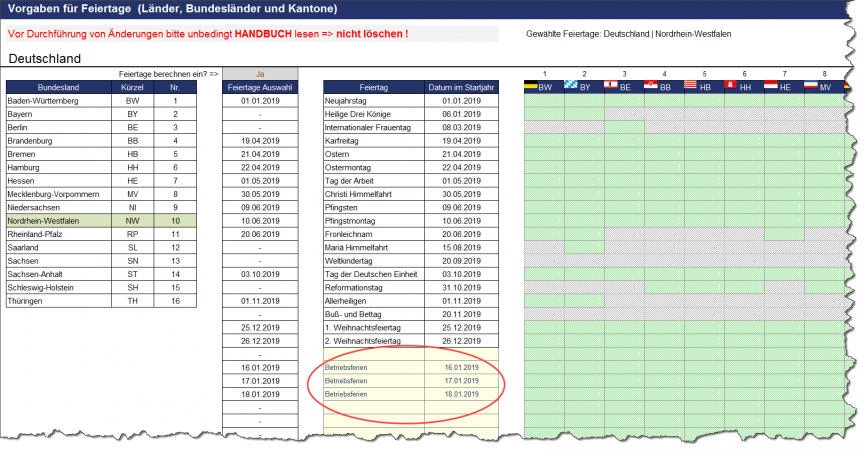Image resolution: width=864 pixels, height=450 pixels.
Task: Click the Mecklenburg-Vorpommern flag icon
Action: [811, 87]
